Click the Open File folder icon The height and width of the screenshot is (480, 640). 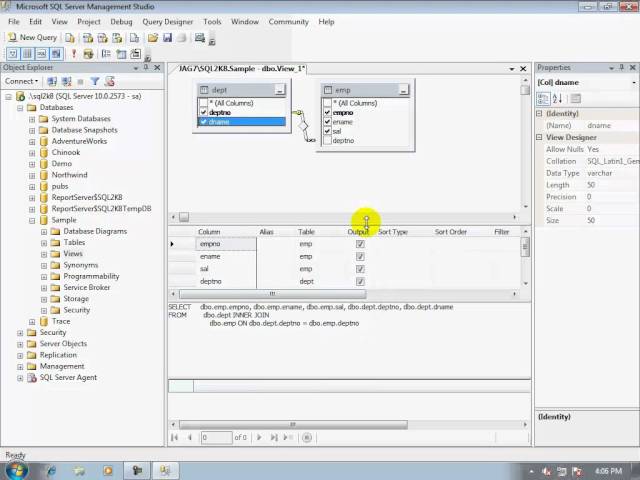coord(153,38)
